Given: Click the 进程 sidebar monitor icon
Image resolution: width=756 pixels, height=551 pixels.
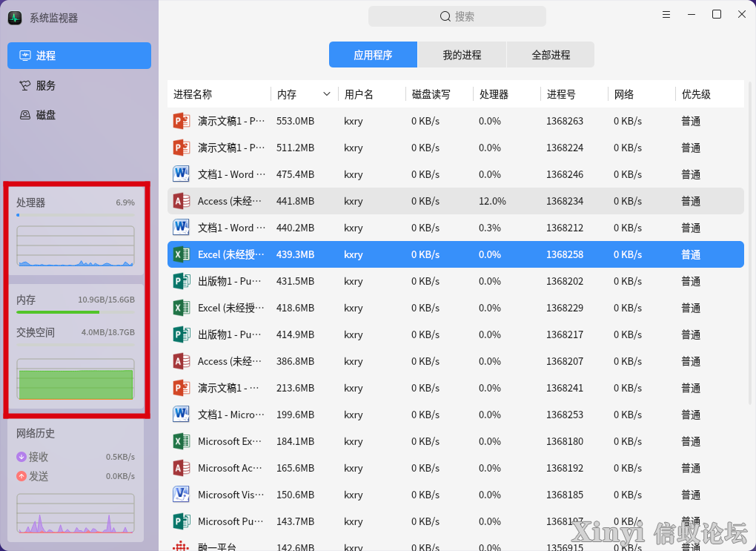Looking at the screenshot, I should [24, 56].
